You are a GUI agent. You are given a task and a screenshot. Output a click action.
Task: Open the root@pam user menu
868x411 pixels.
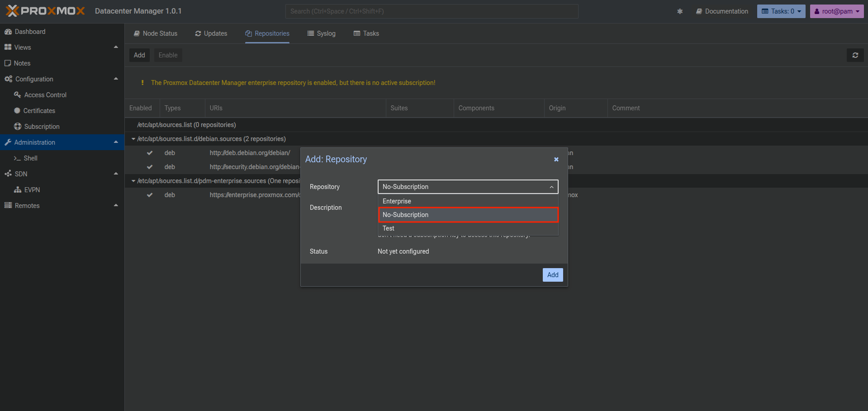coord(837,11)
